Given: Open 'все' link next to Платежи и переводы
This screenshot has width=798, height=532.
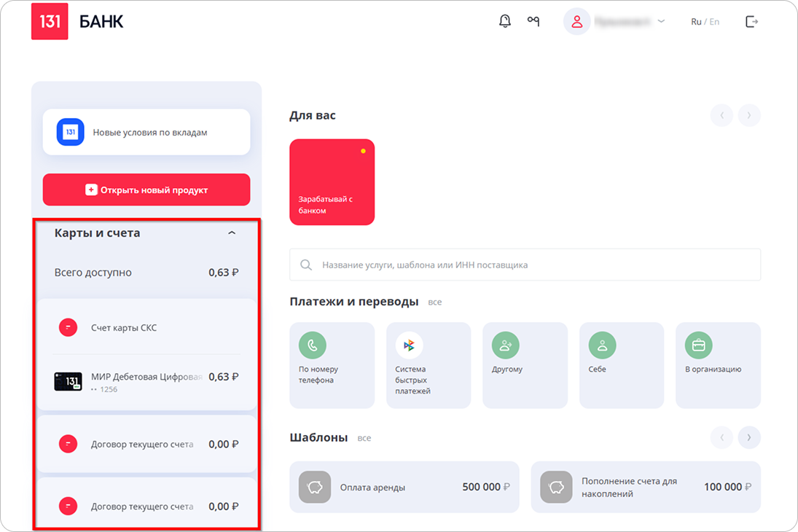Looking at the screenshot, I should click(435, 302).
